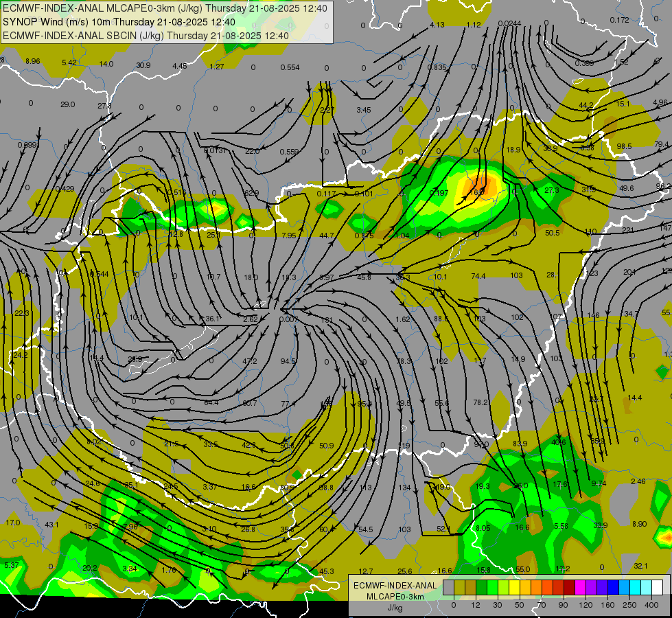Click the map value 8.96
Image resolution: width=672 pixels, height=618 pixels.
point(32,61)
